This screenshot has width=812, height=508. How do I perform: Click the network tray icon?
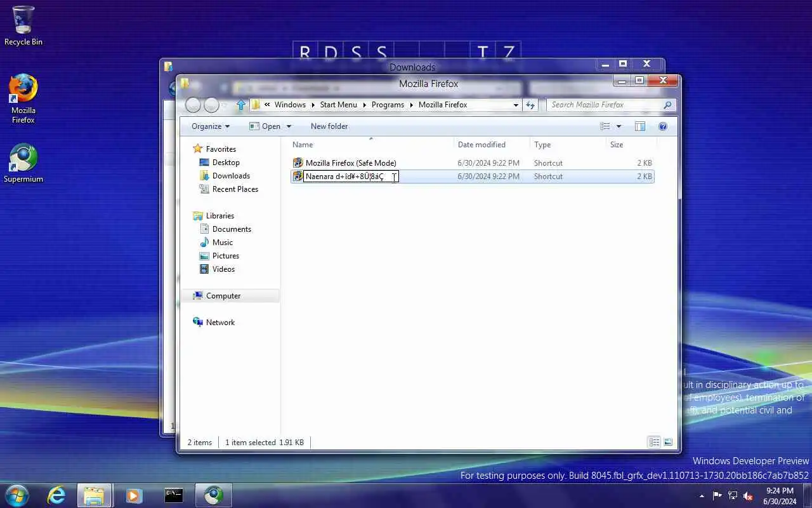click(x=733, y=496)
